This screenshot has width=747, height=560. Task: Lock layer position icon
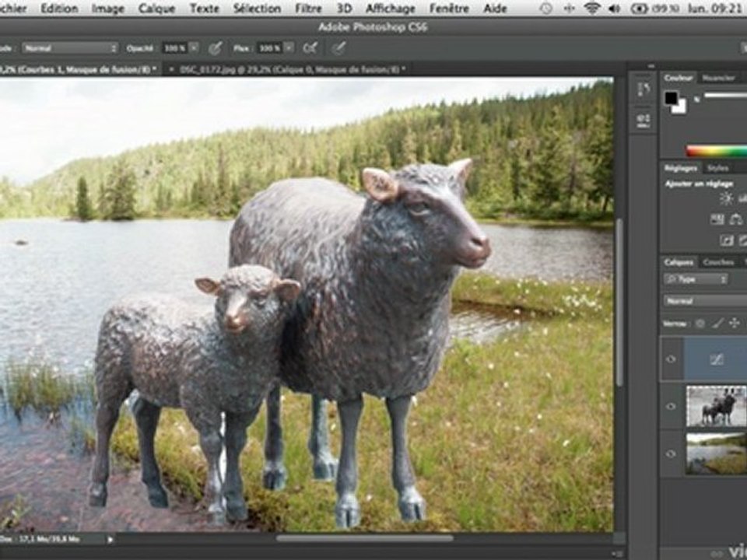[735, 324]
